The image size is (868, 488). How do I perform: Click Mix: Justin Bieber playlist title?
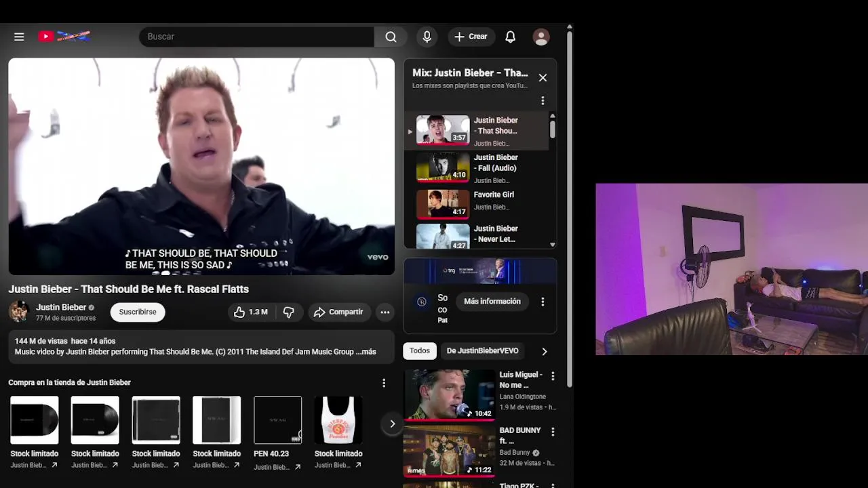tap(470, 73)
